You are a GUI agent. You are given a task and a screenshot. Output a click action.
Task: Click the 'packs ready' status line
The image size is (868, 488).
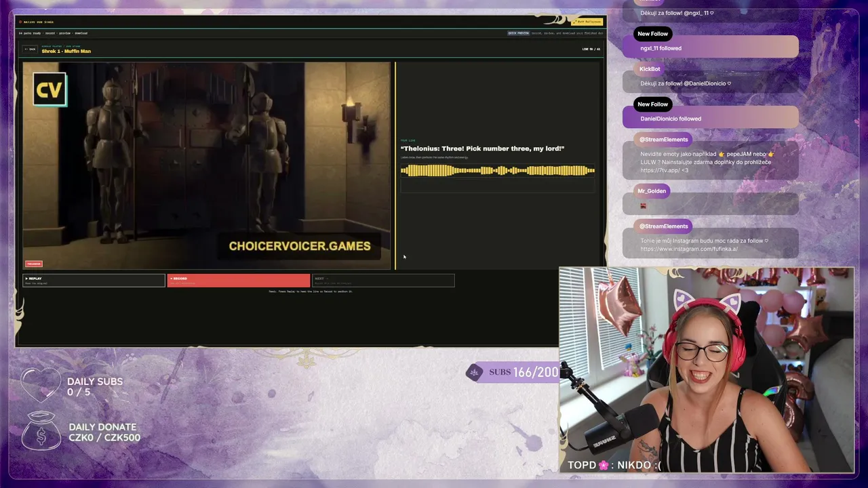53,33
